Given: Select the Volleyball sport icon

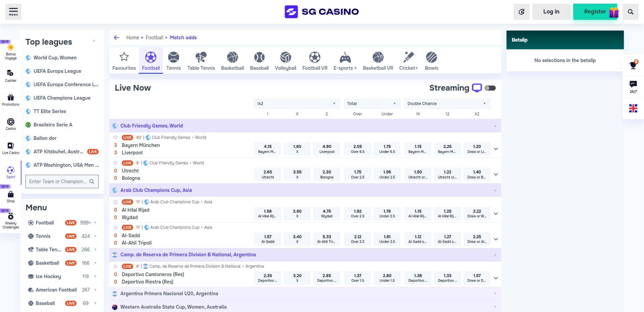Looking at the screenshot, I should tap(285, 60).
